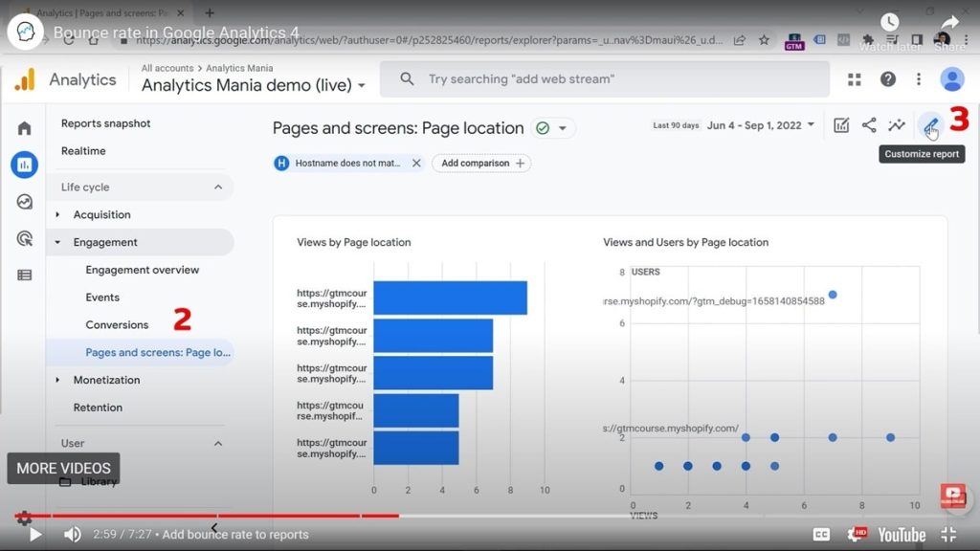Open a new browser tab
This screenshot has width=980, height=551.
tap(210, 12)
